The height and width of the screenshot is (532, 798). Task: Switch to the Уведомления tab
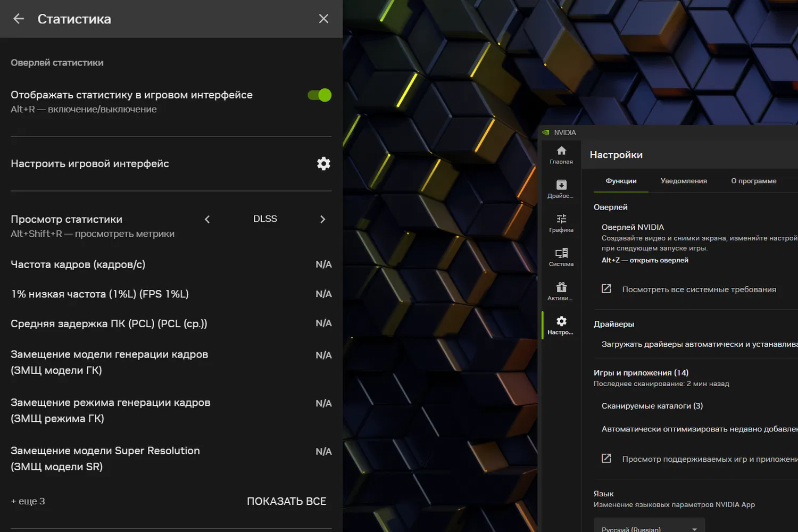pos(684,181)
